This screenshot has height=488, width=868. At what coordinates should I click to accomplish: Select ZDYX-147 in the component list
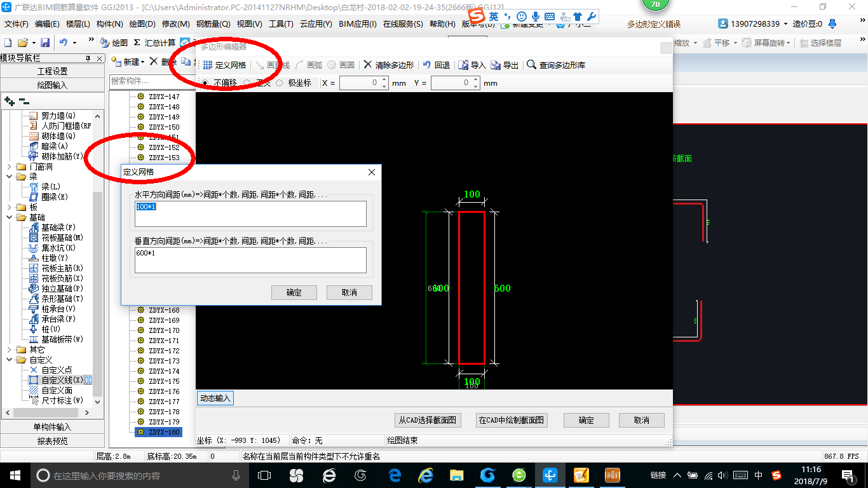(x=164, y=97)
